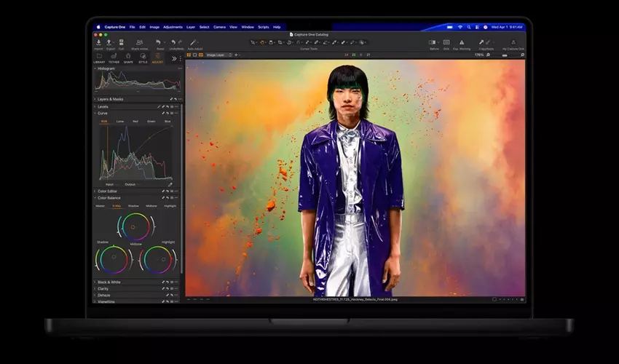The width and height of the screenshot is (619, 364).
Task: Click the Export icon in the toolbar
Action: 110,43
